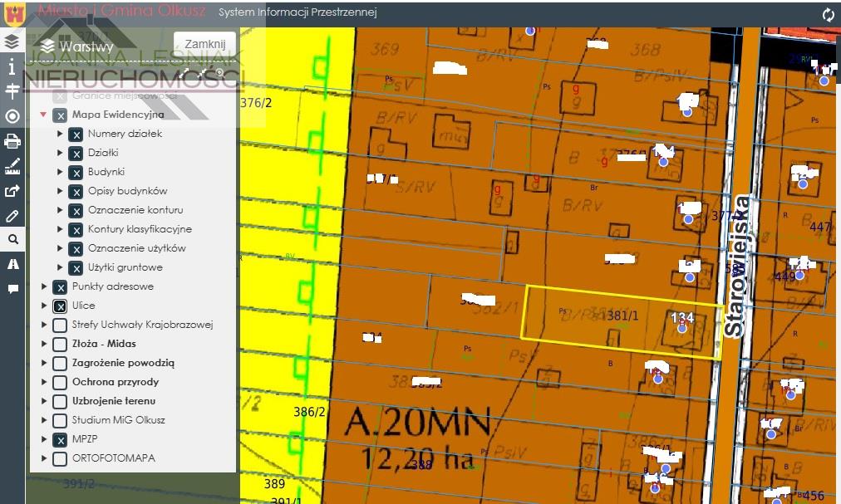Select the Uzbrojenie terenu layer label
841x504 pixels.
click(113, 401)
